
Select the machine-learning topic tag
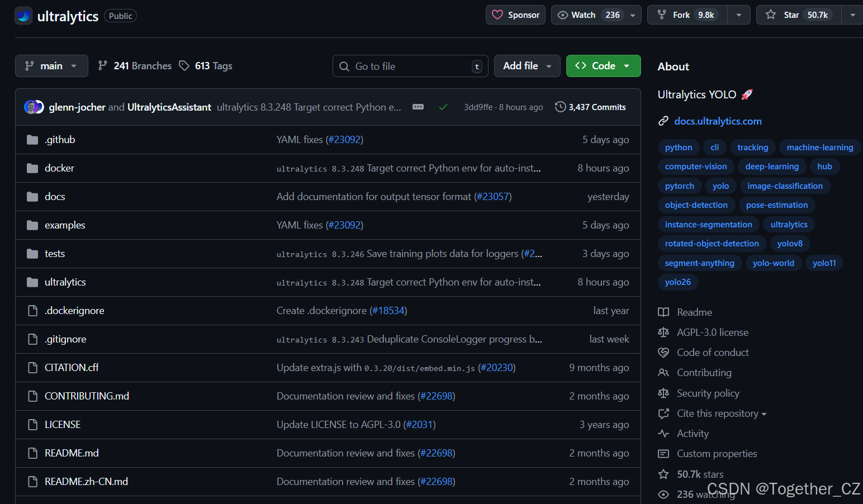(x=820, y=148)
